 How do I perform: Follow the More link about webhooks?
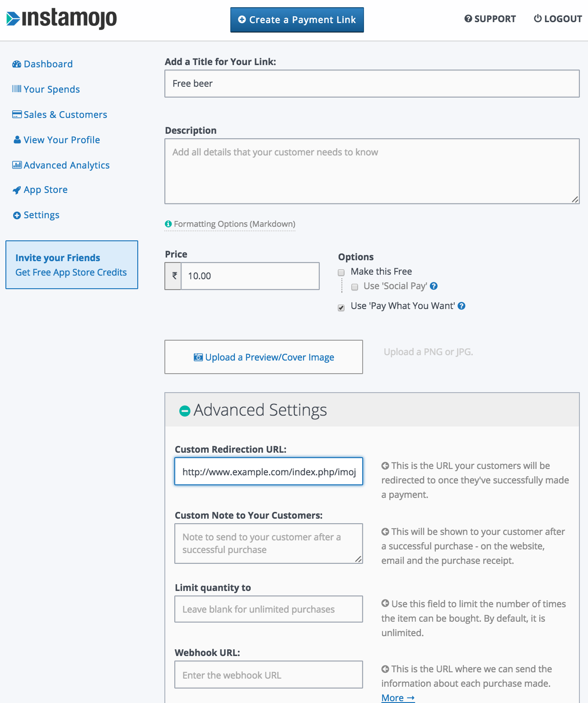[398, 698]
